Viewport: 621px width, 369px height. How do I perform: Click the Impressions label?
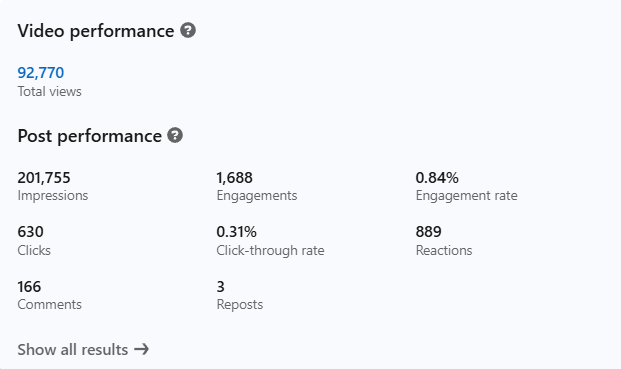[x=53, y=196]
